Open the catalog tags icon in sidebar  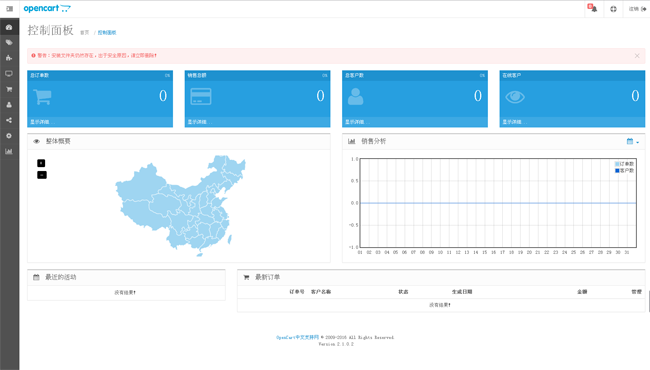pos(9,43)
